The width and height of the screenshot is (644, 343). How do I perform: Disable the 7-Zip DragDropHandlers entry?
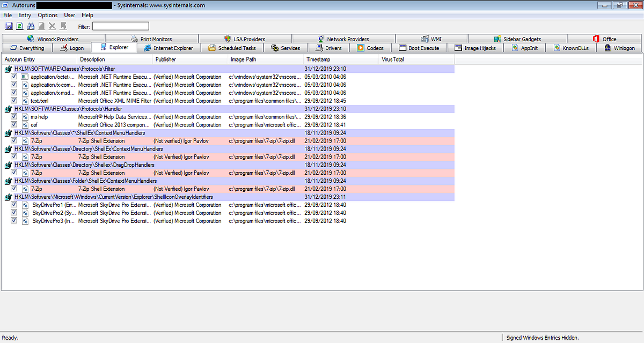tap(13, 173)
